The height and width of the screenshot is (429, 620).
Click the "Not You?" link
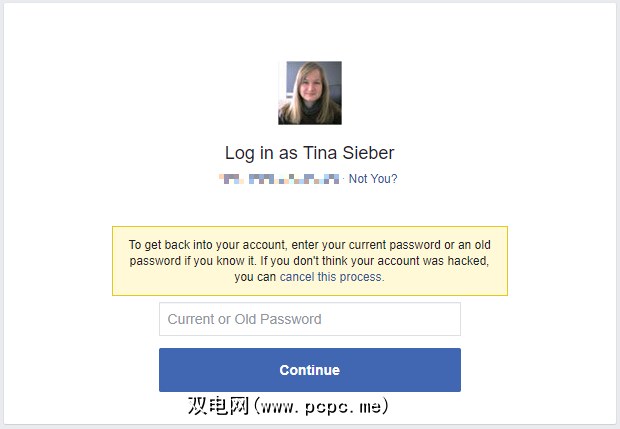373,179
